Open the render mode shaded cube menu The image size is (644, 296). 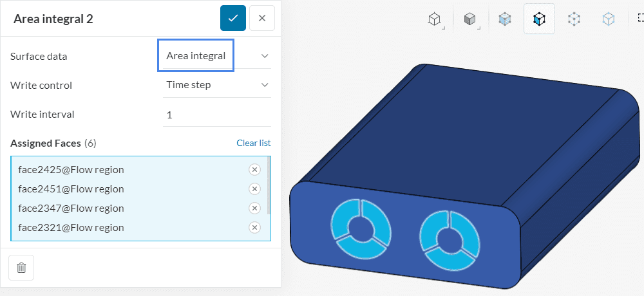coord(470,19)
